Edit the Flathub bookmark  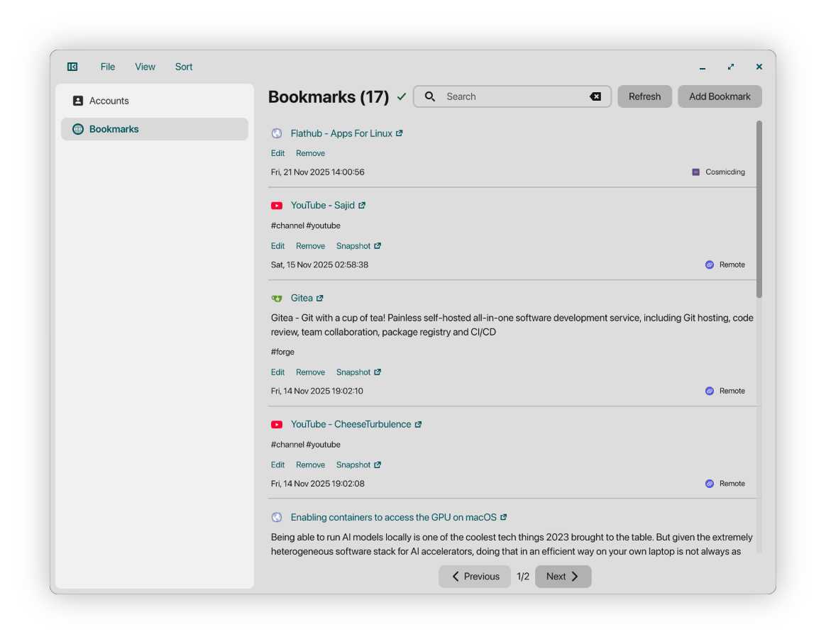pyautogui.click(x=277, y=153)
